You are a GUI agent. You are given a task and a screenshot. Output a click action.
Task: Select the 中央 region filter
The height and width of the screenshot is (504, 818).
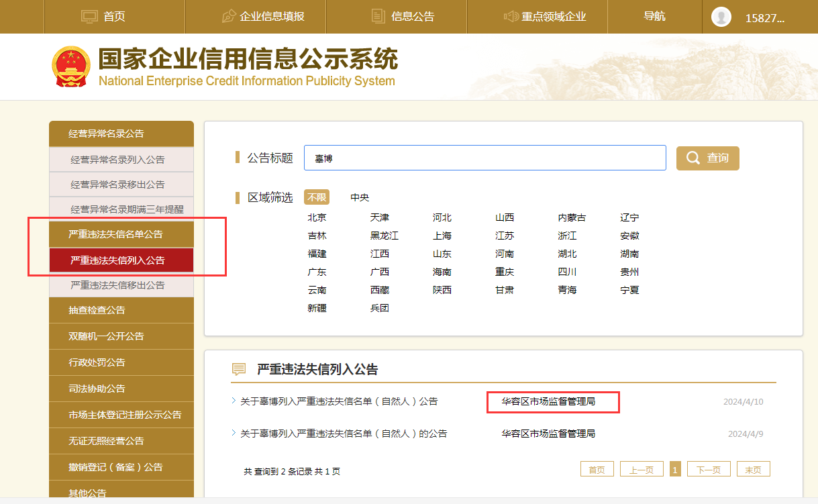(x=360, y=197)
